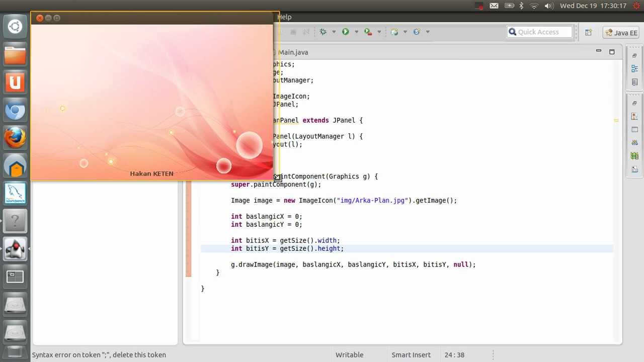Open MySQL Workbench in launcher

pos(15,194)
